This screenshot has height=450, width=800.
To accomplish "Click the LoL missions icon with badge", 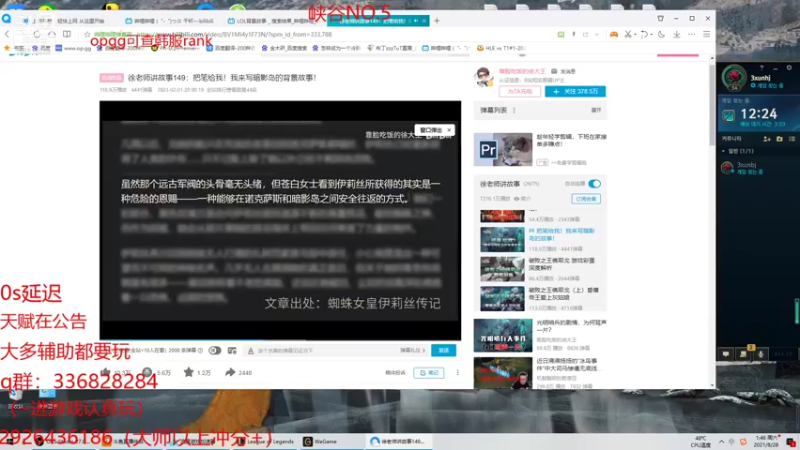I will [x=743, y=353].
